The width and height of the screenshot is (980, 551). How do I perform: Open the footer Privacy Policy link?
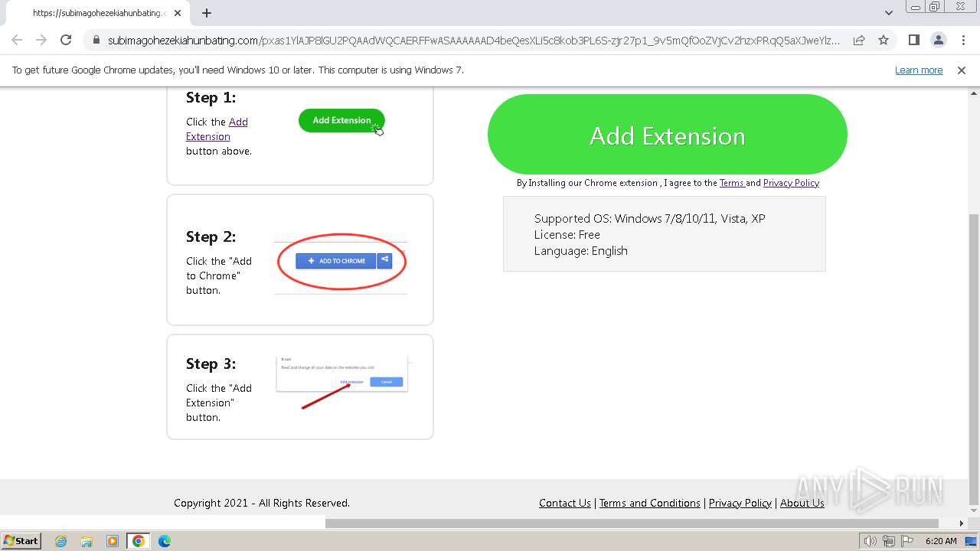coord(740,503)
